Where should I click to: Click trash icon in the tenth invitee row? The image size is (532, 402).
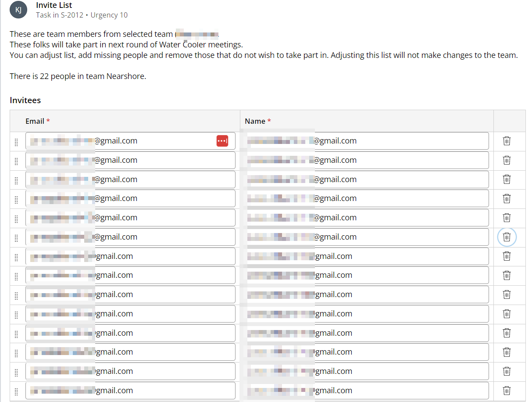coord(507,314)
